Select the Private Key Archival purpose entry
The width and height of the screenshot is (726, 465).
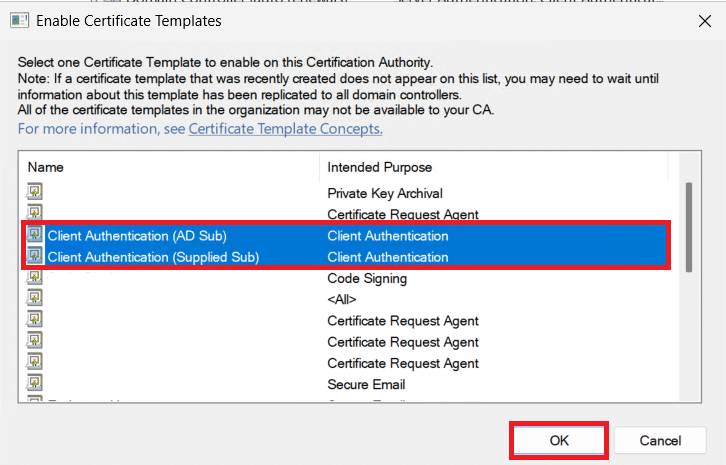point(385,193)
